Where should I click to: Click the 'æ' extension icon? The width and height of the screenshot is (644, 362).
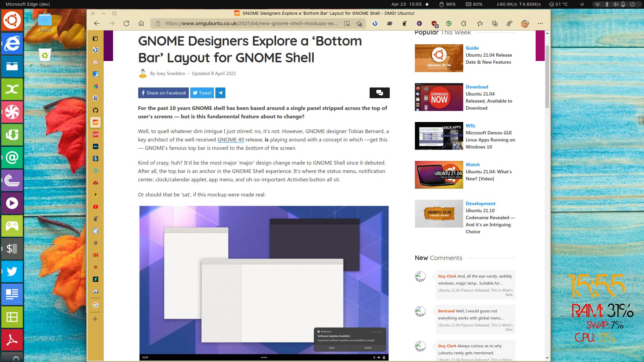tap(390, 23)
